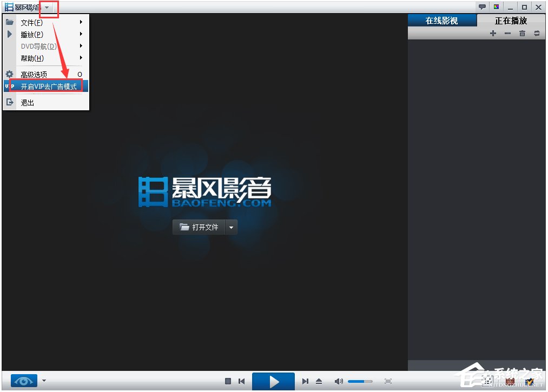Toggle the main menu dropdown arrow beside 暴风影音
Viewport: 548px width, 392px height.
pyautogui.click(x=47, y=8)
